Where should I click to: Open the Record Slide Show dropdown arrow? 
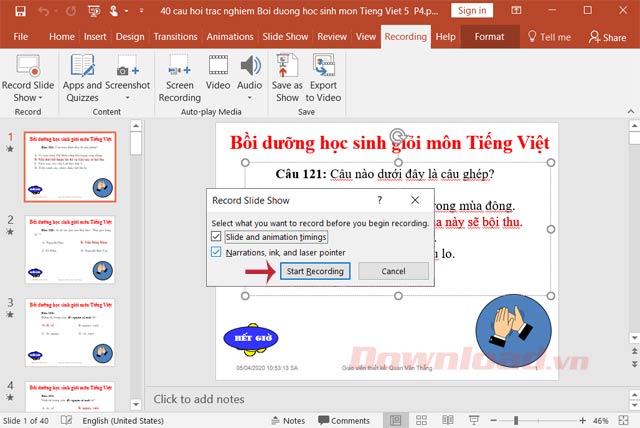[40, 98]
